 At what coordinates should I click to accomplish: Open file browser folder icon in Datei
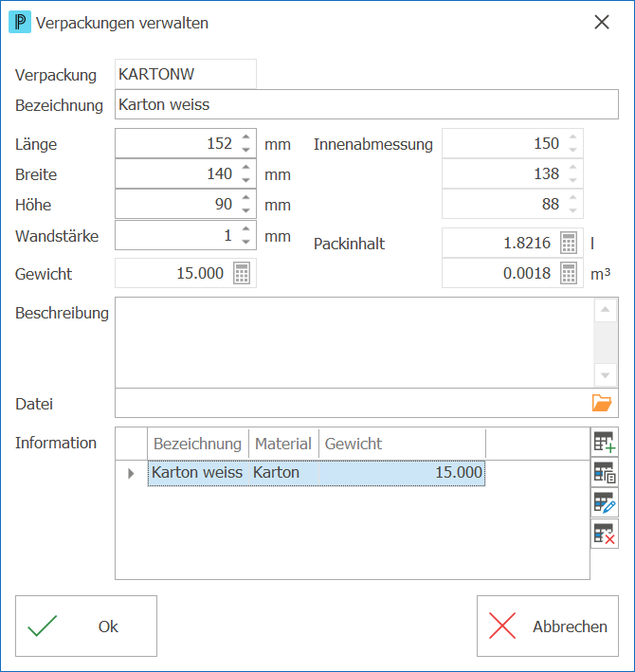[602, 403]
